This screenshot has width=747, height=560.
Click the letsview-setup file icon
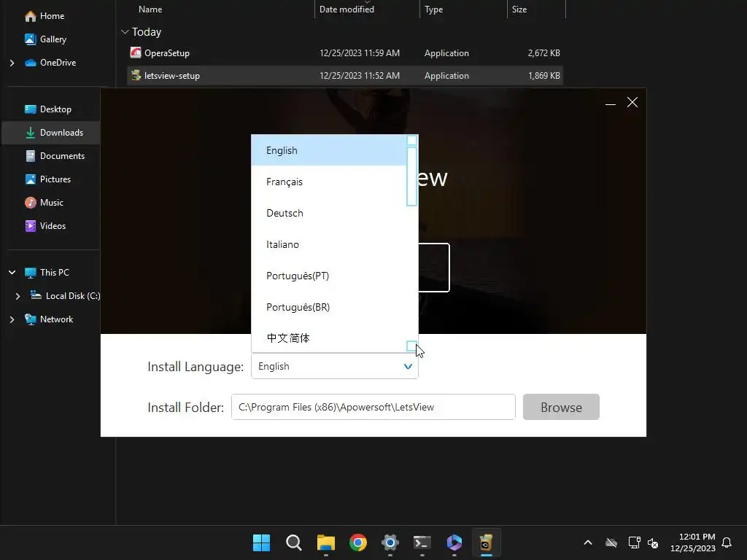pyautogui.click(x=136, y=75)
